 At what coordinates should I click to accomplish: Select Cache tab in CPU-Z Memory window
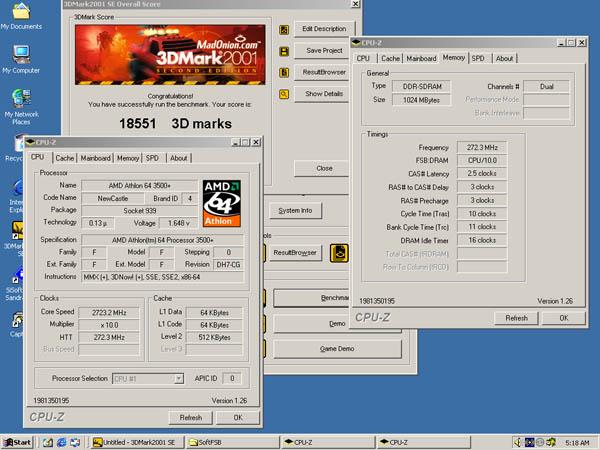pos(390,59)
